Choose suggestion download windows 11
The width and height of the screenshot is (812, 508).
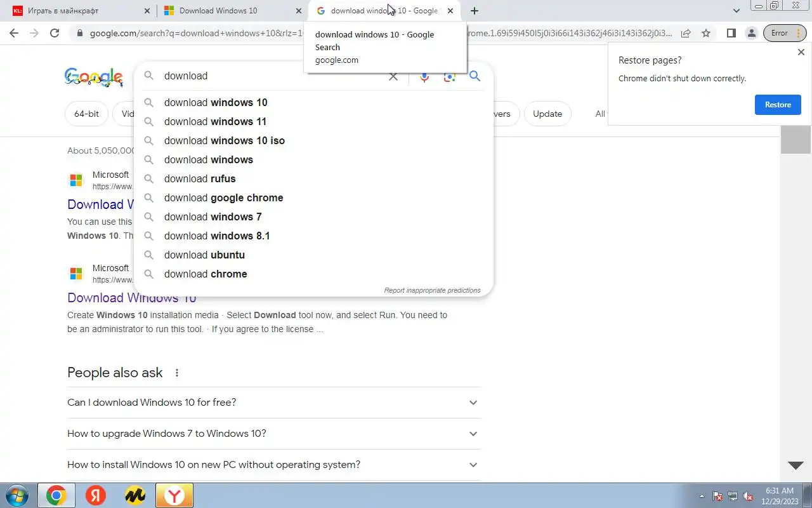point(313,121)
